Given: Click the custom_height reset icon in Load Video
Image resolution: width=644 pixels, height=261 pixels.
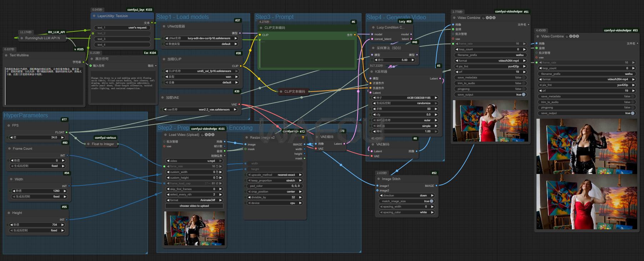Looking at the screenshot, I should (217, 178).
